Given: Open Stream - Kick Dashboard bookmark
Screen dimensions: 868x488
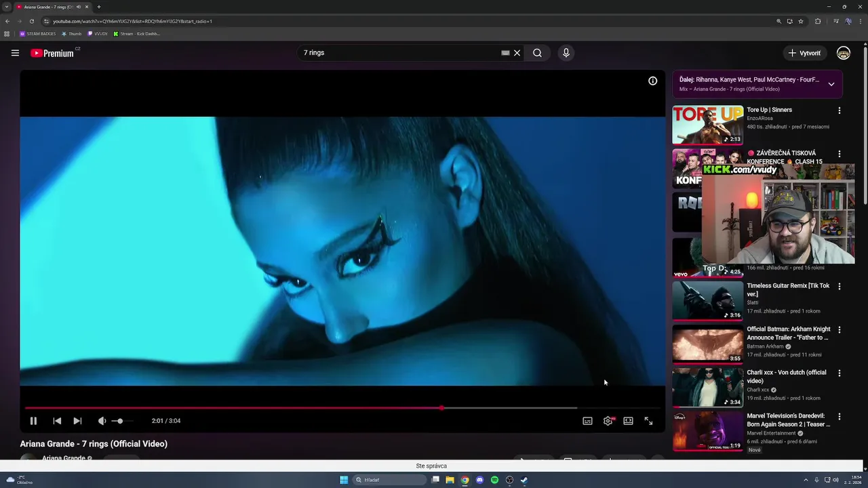Looking at the screenshot, I should 137,33.
